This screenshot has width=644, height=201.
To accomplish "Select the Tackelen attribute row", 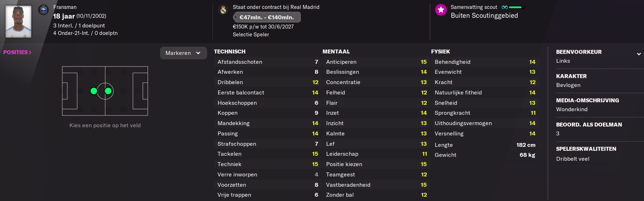I will (267, 154).
